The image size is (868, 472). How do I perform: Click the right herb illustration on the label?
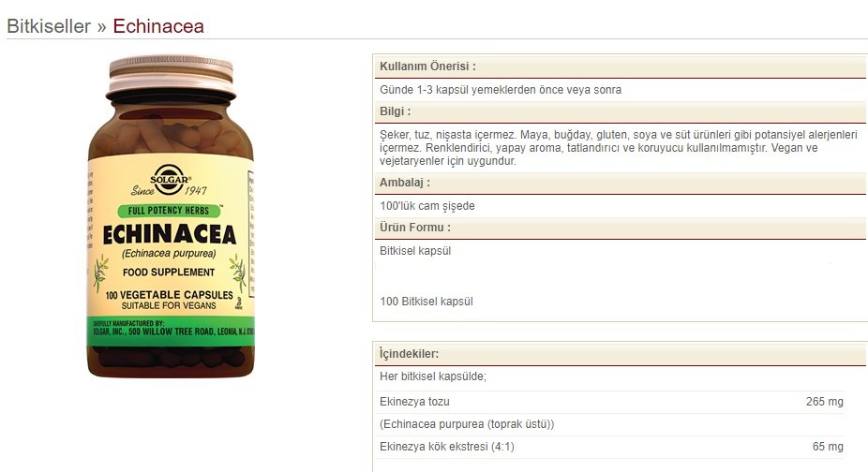pos(237,273)
